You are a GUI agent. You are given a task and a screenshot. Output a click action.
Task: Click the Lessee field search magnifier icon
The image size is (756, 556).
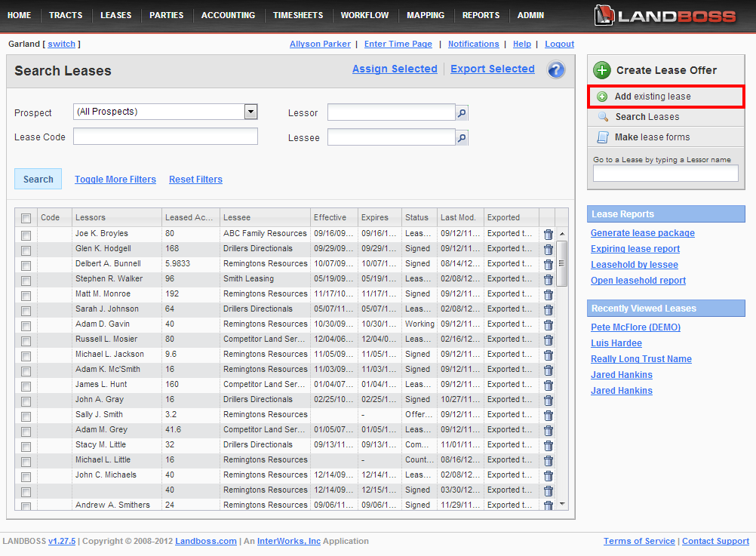(462, 137)
